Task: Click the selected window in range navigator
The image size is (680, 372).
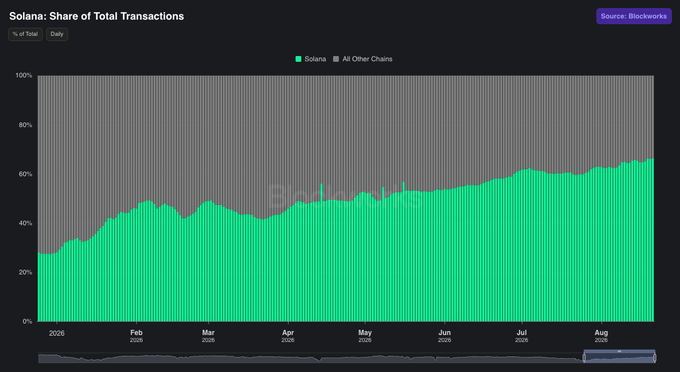Action: (x=619, y=356)
